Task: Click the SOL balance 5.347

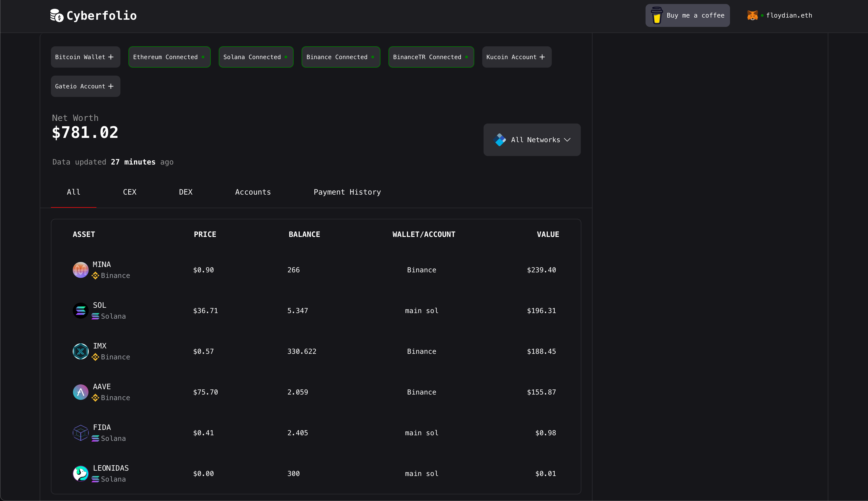Action: point(298,311)
